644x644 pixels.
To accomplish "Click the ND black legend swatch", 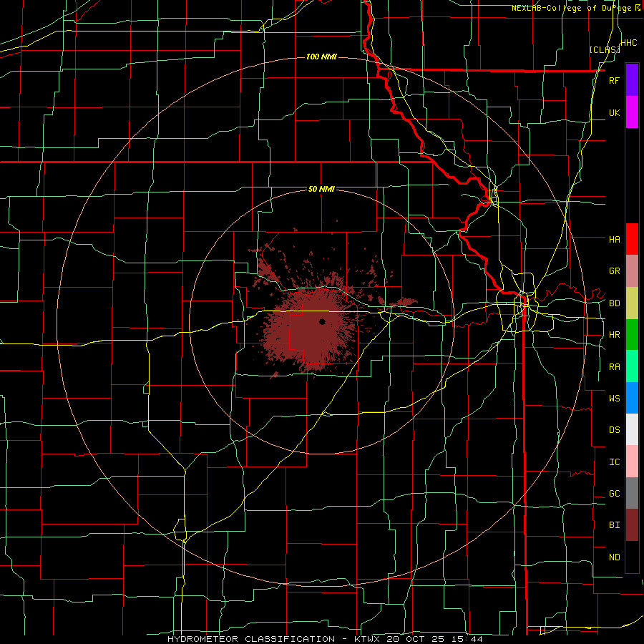I will pos(632,557).
